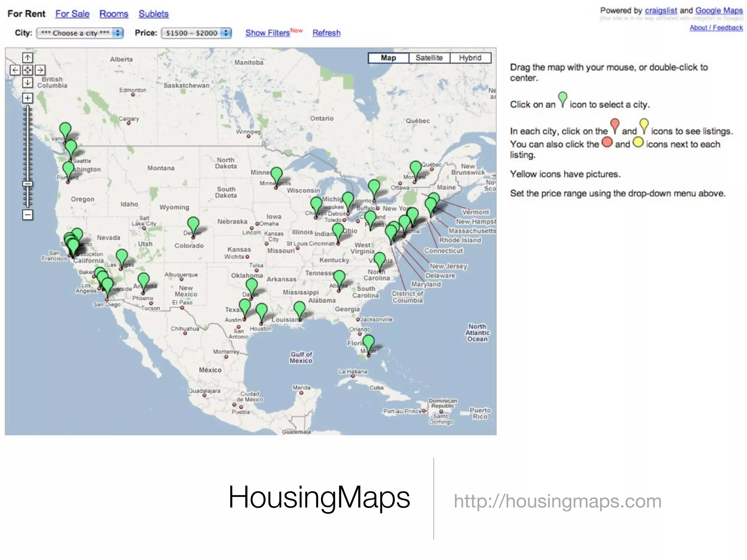This screenshot has height=560, width=747.
Task: Click the pan down arrow on map
Action: pyautogui.click(x=27, y=82)
